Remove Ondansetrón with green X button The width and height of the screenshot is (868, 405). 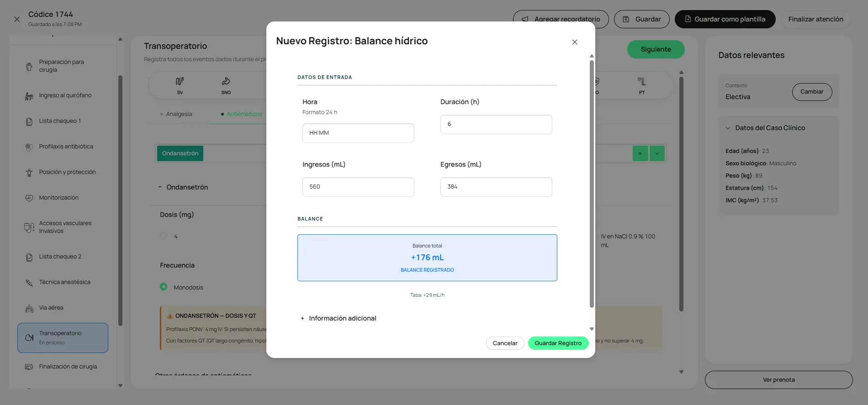point(640,153)
